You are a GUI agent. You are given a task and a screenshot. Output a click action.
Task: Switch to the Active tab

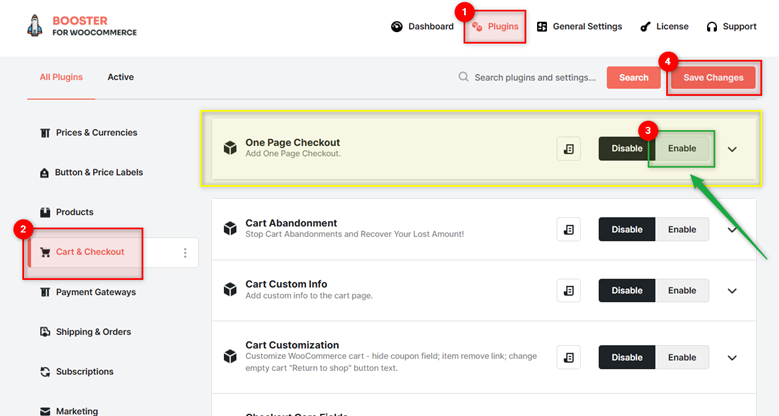120,77
